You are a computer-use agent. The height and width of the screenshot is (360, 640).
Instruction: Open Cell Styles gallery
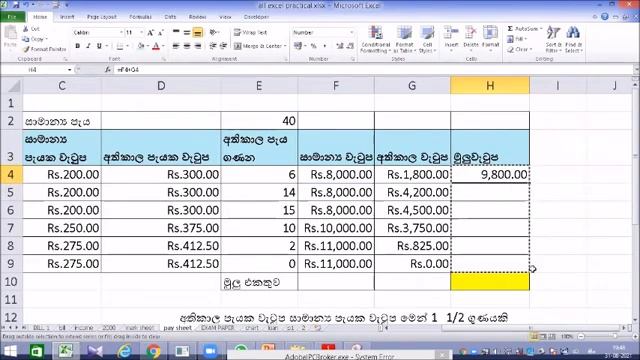(x=427, y=39)
